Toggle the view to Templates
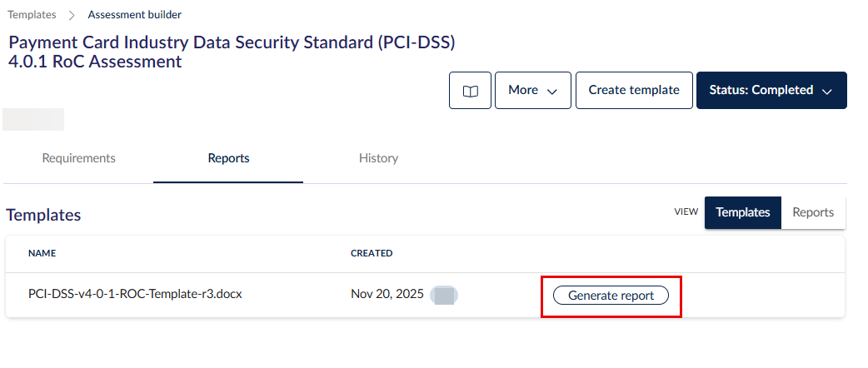 click(742, 212)
